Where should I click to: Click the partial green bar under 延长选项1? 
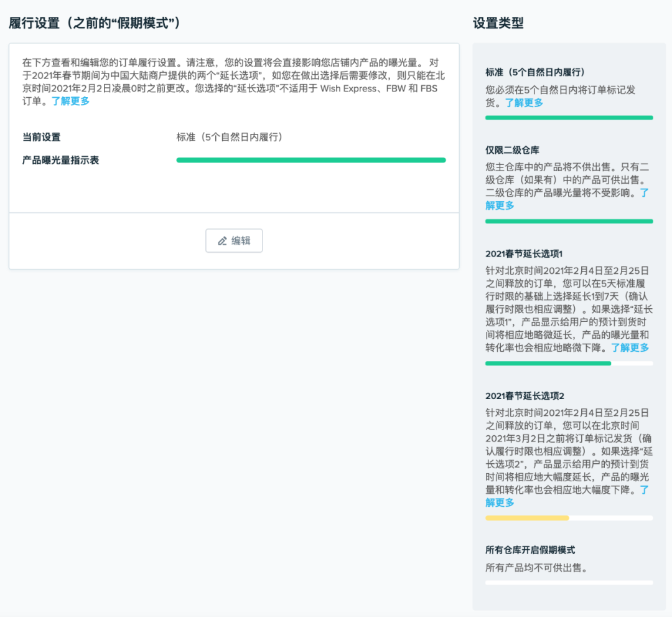pyautogui.click(x=548, y=363)
